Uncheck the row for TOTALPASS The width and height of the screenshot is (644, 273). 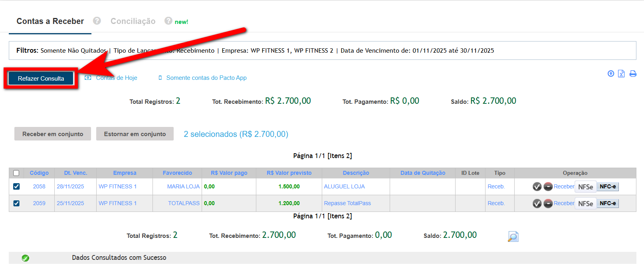pos(16,203)
